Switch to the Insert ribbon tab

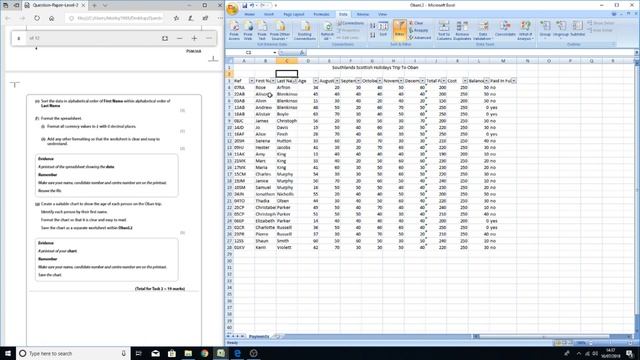point(269,14)
